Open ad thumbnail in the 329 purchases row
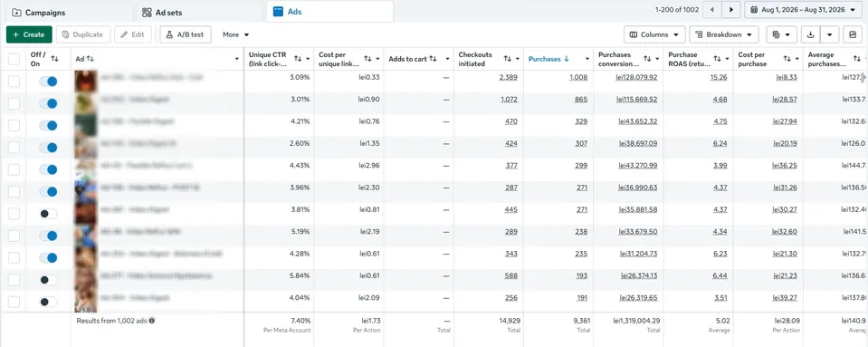 pos(86,125)
